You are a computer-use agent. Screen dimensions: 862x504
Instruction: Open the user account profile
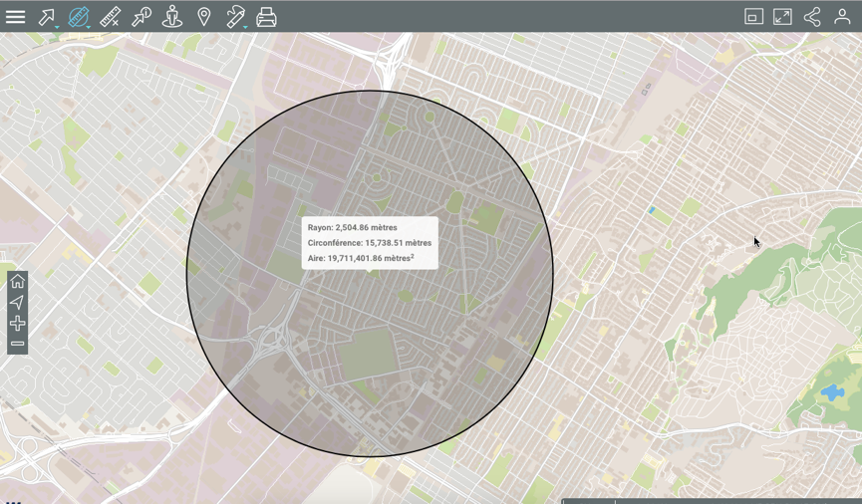[842, 17]
